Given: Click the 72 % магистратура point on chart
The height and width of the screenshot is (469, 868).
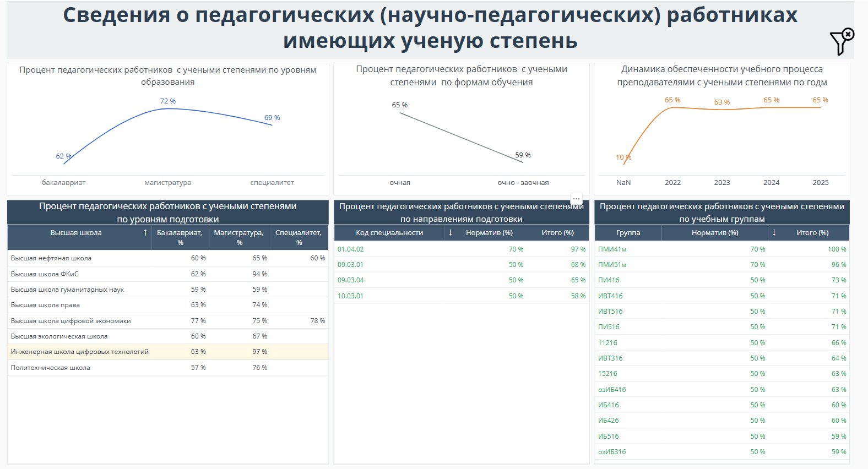Looking at the screenshot, I should point(168,108).
